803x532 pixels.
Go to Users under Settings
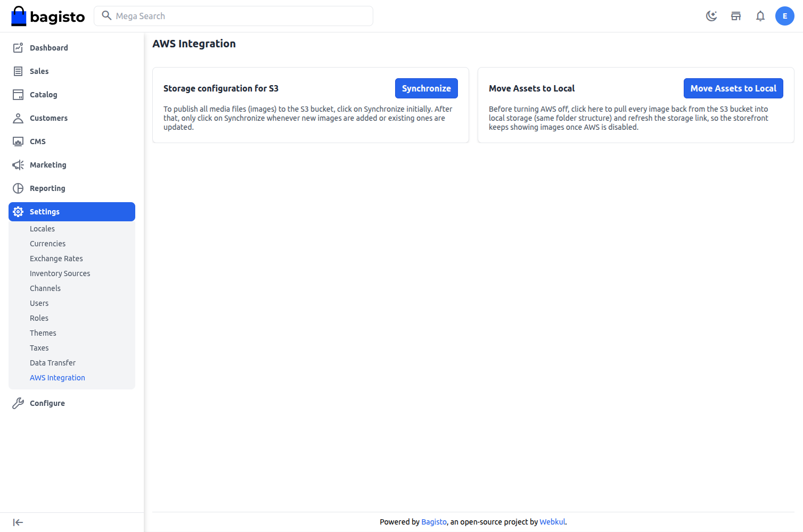point(39,303)
